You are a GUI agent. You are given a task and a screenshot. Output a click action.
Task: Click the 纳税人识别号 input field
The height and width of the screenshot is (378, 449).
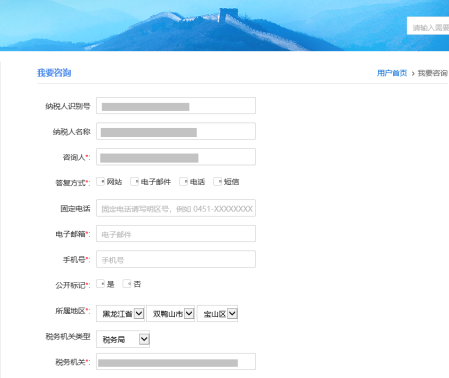point(176,106)
